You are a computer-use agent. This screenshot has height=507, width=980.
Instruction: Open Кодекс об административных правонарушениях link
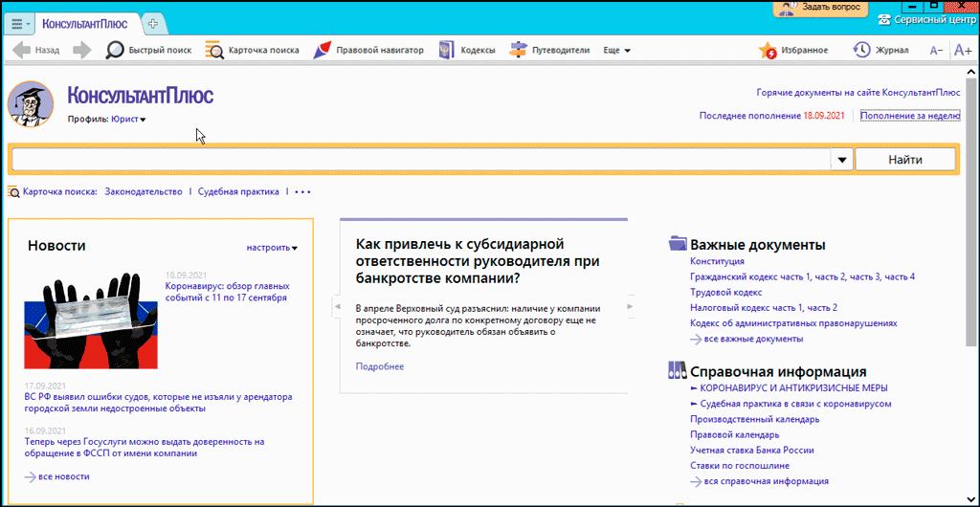pos(793,323)
